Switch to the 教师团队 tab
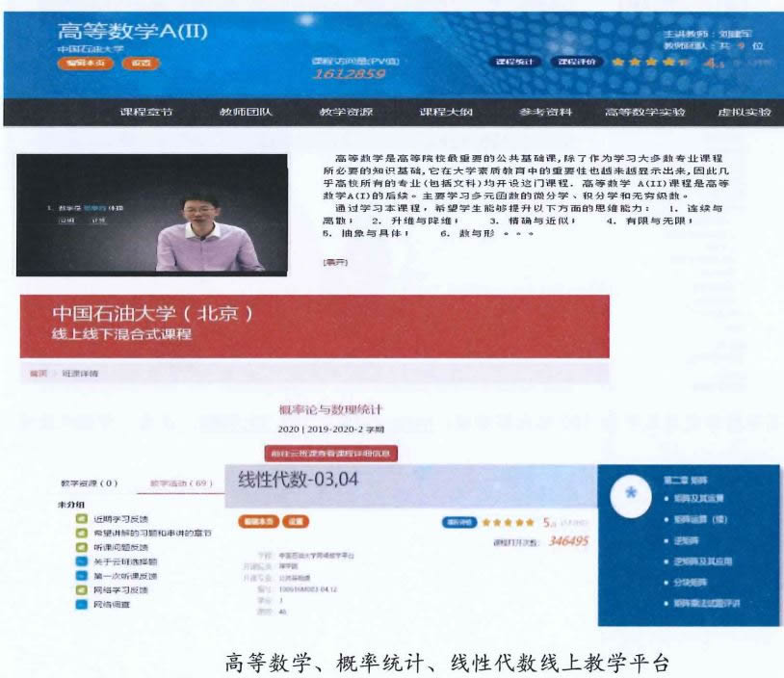Image resolution: width=784 pixels, height=678 pixels. (247, 112)
